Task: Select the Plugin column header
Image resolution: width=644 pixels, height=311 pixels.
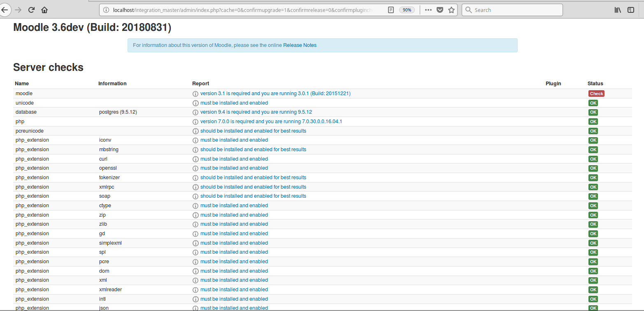Action: (x=553, y=84)
